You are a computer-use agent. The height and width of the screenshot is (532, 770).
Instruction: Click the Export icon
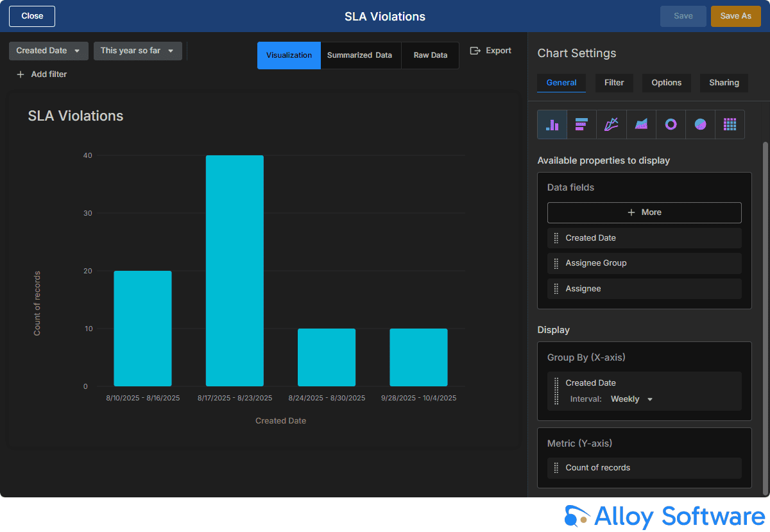pyautogui.click(x=475, y=51)
